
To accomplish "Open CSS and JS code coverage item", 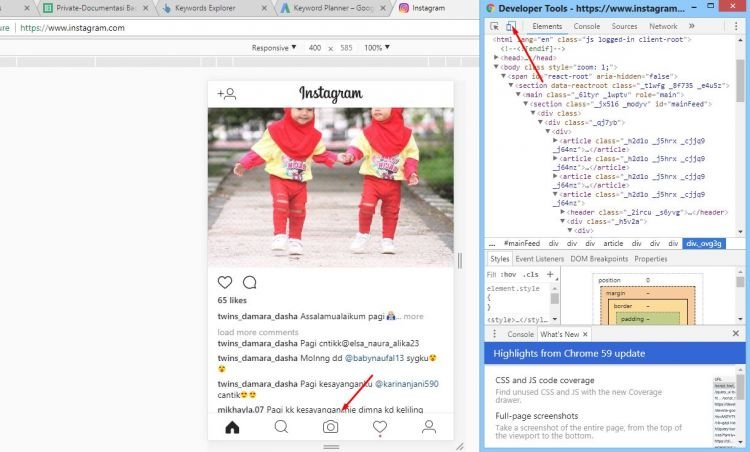I will [545, 380].
